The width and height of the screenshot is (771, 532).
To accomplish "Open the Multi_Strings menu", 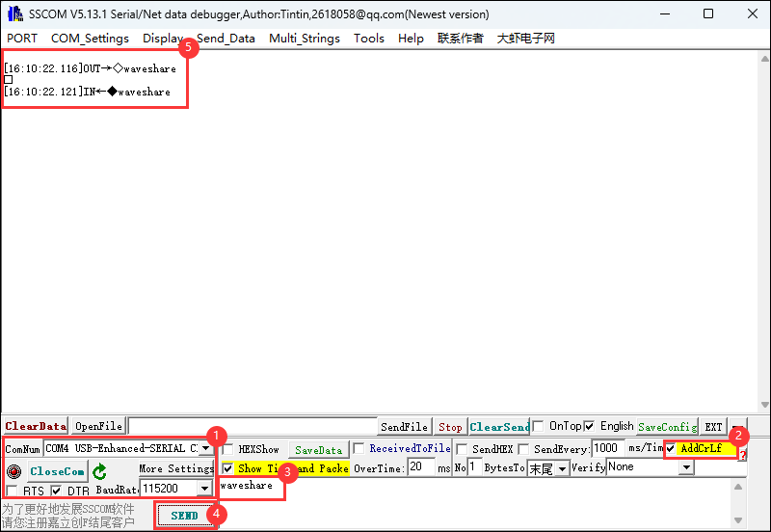I will coord(305,38).
